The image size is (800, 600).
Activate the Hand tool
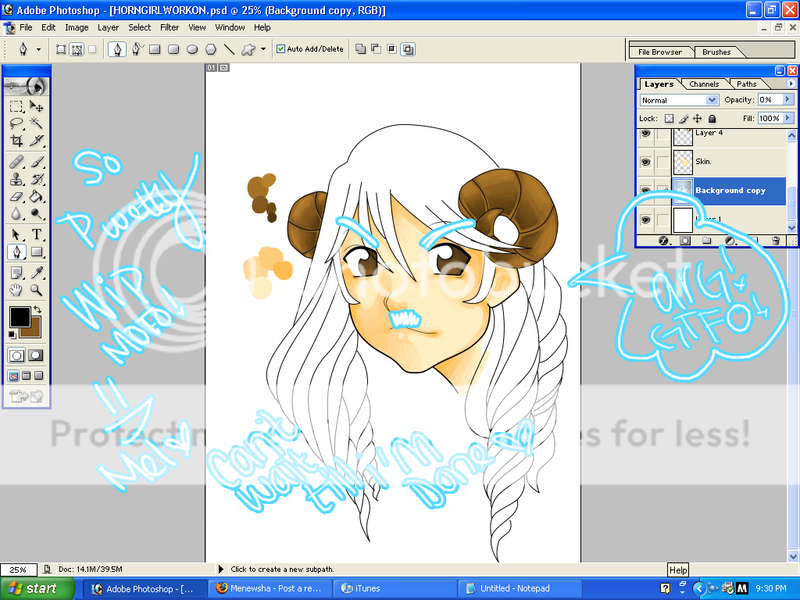(x=17, y=290)
